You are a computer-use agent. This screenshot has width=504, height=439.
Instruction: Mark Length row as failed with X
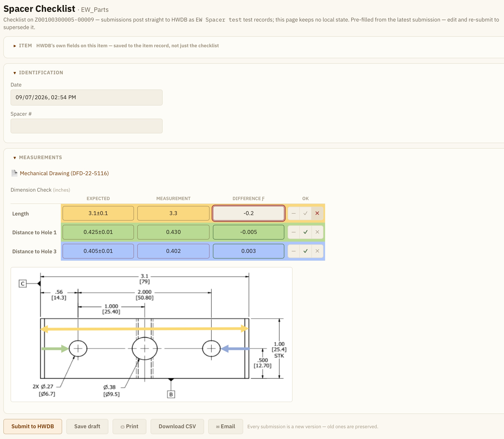[x=317, y=213]
